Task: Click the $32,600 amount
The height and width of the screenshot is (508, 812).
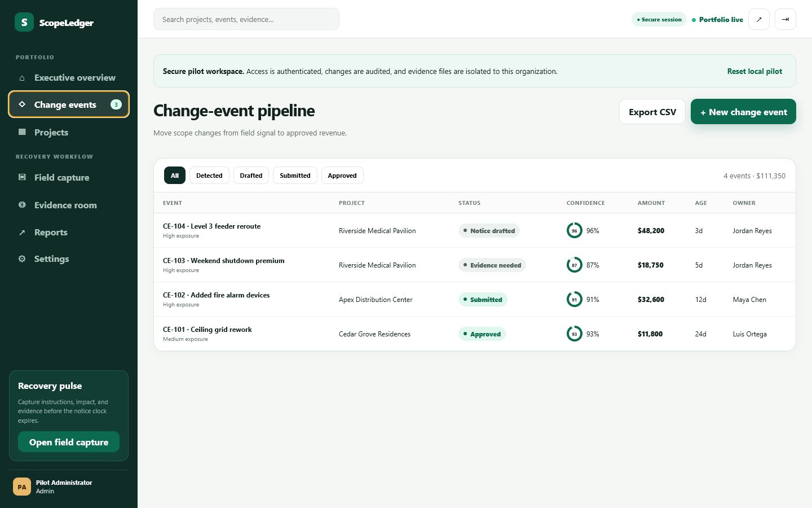Action: [651, 299]
